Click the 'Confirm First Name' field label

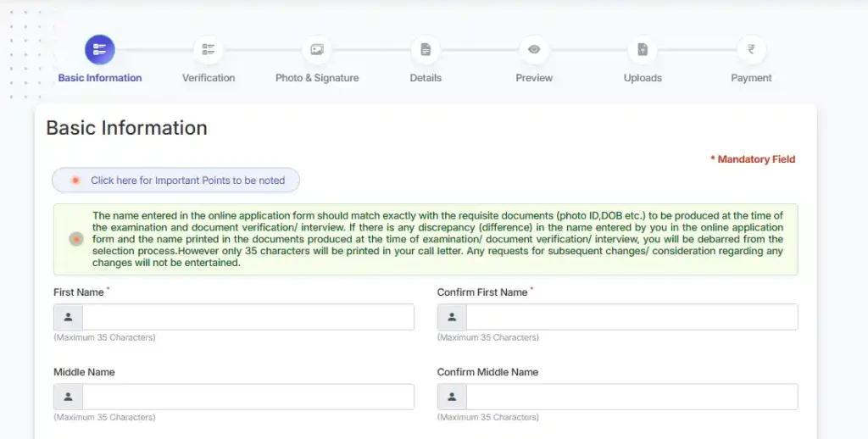[482, 292]
